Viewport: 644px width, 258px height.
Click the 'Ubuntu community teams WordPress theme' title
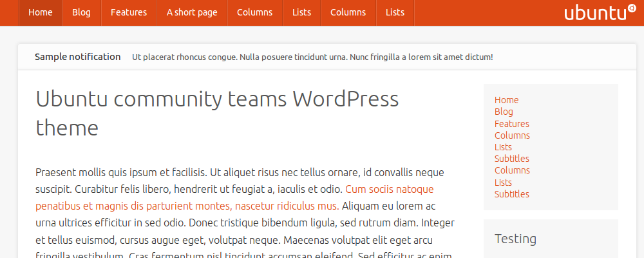coord(217,113)
